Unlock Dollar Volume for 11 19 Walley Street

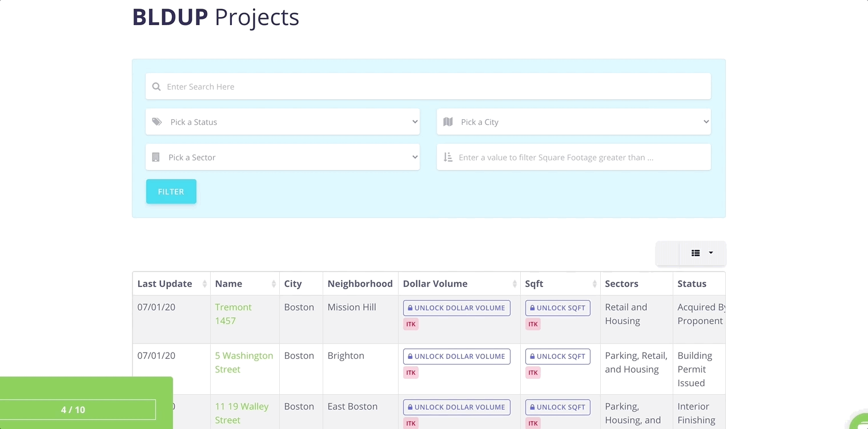(x=457, y=407)
